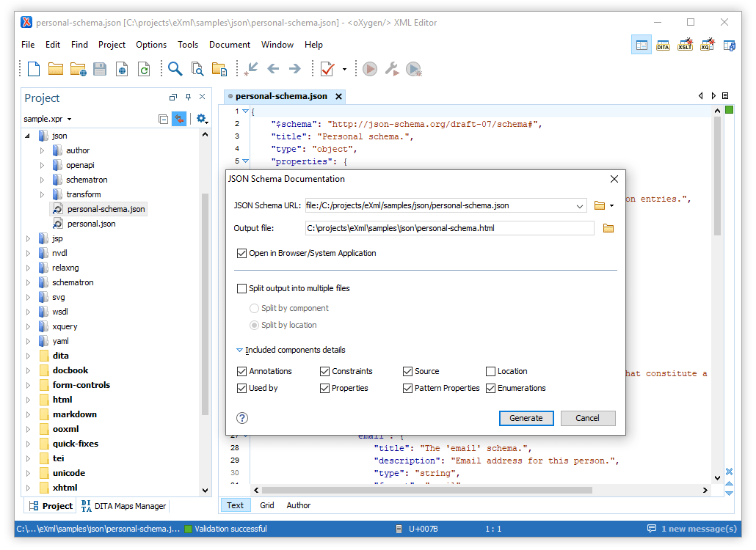Screen dimensions: 756x550
Task: Browse for Output file folder icon
Action: 608,228
